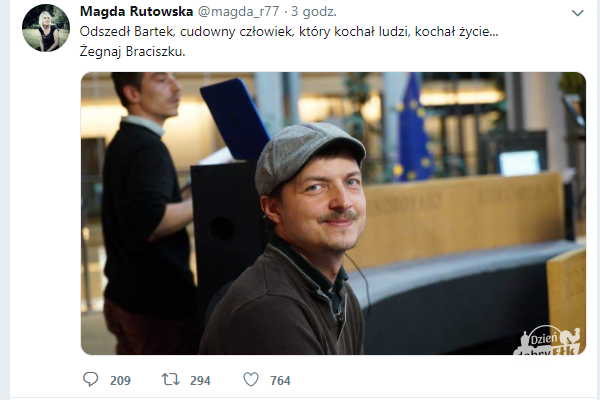Click the reply speech bubble icon
Screen dimensions: 600x400
(91, 379)
